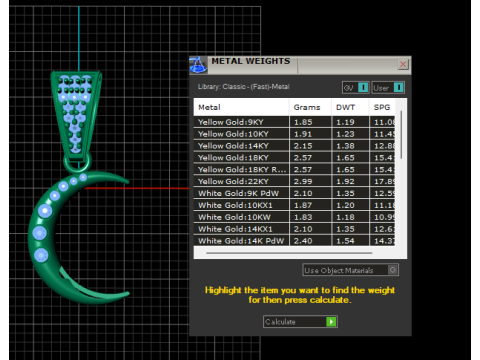
Task: Select the White Gold:10KX1 row
Action: [294, 205]
